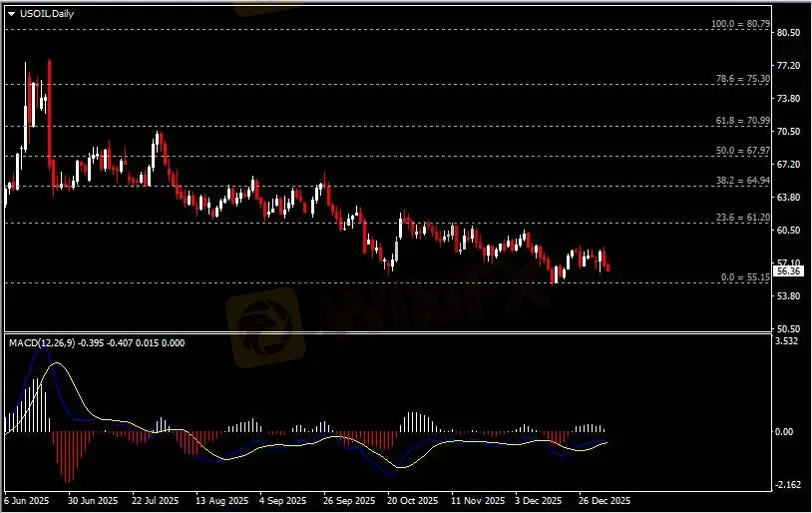Select the 38.2 = 64.94 Fibonacci label

[742, 181]
